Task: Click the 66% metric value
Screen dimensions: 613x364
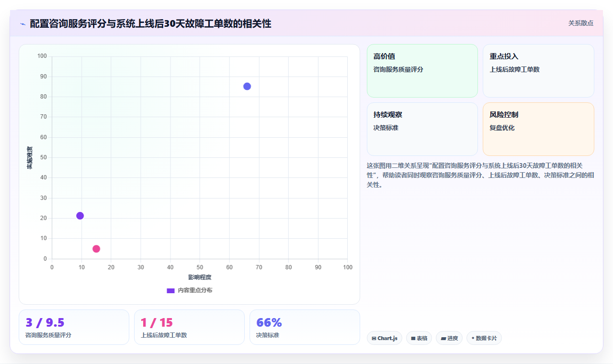Action: (x=269, y=322)
